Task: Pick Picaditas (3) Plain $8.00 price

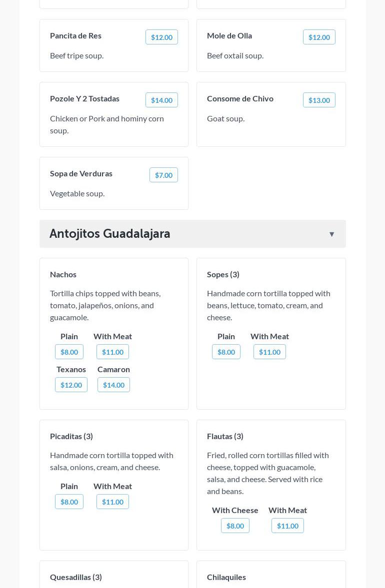Action: coord(69,502)
